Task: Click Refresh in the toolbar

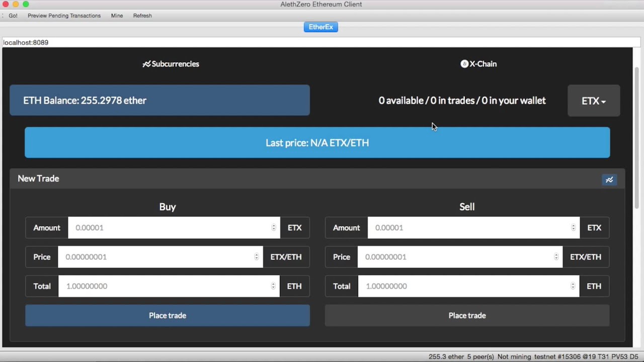Action: point(142,16)
